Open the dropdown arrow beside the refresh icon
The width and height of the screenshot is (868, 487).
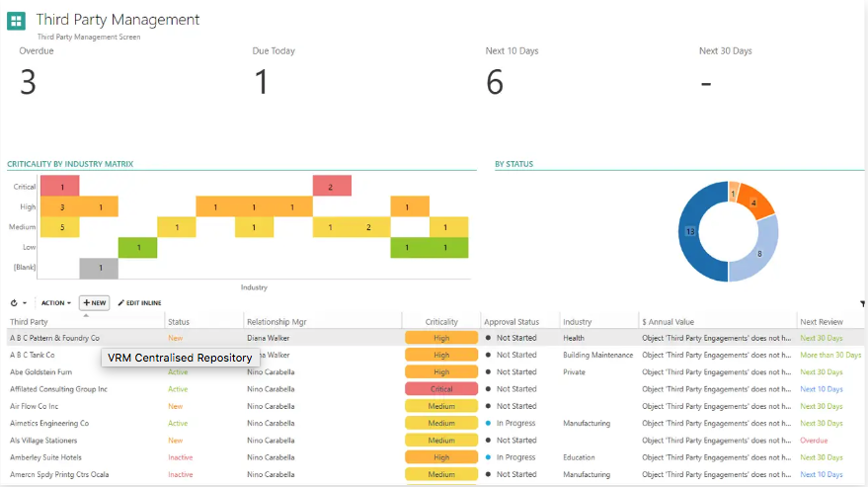(x=25, y=303)
